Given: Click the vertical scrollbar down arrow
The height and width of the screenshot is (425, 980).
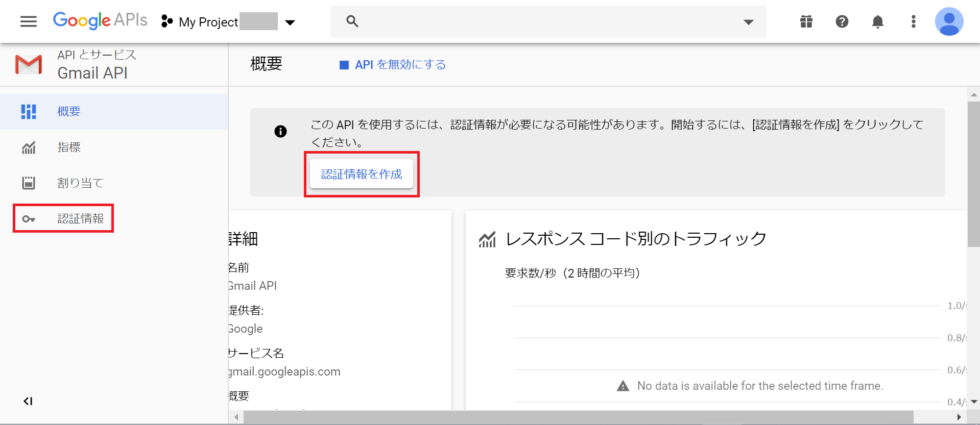Looking at the screenshot, I should [x=974, y=402].
